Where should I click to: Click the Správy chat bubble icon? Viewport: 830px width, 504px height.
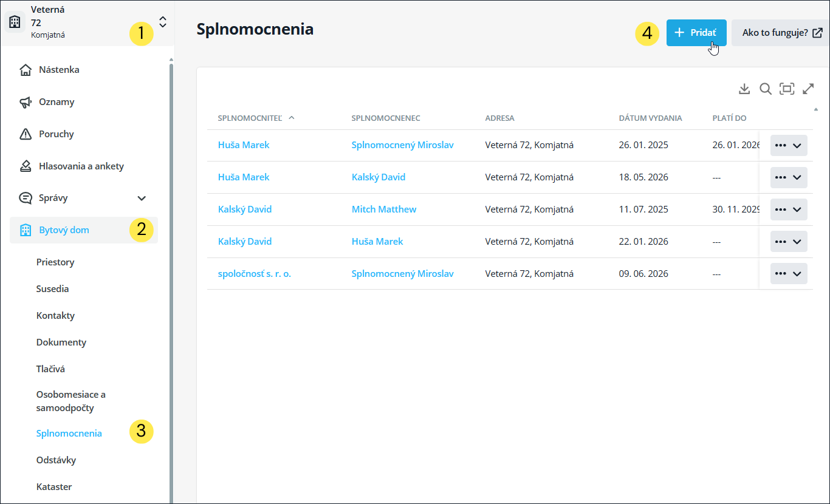pos(26,198)
